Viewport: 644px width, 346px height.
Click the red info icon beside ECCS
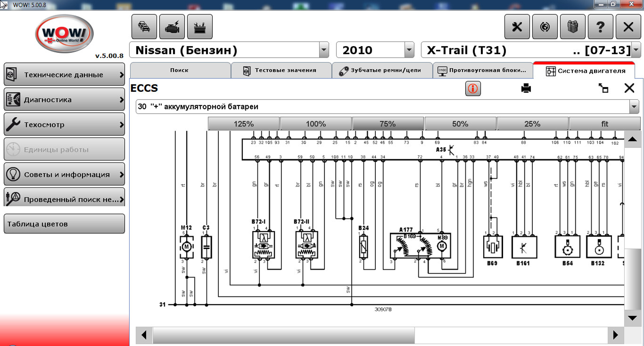tap(473, 89)
